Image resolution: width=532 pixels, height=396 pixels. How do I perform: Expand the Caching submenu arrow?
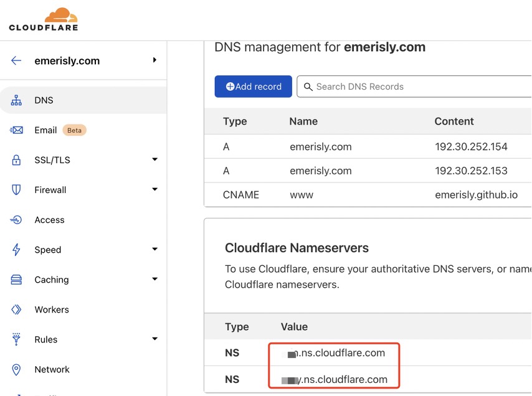click(154, 280)
